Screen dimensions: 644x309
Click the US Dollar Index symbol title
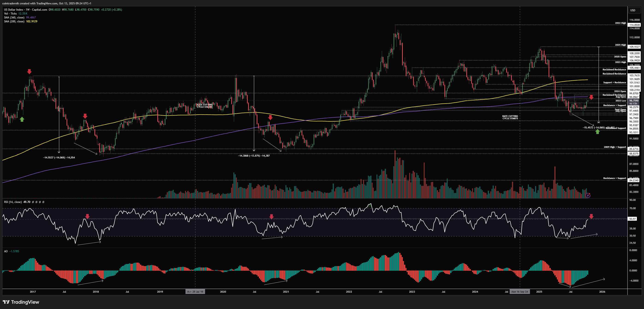click(x=14, y=9)
